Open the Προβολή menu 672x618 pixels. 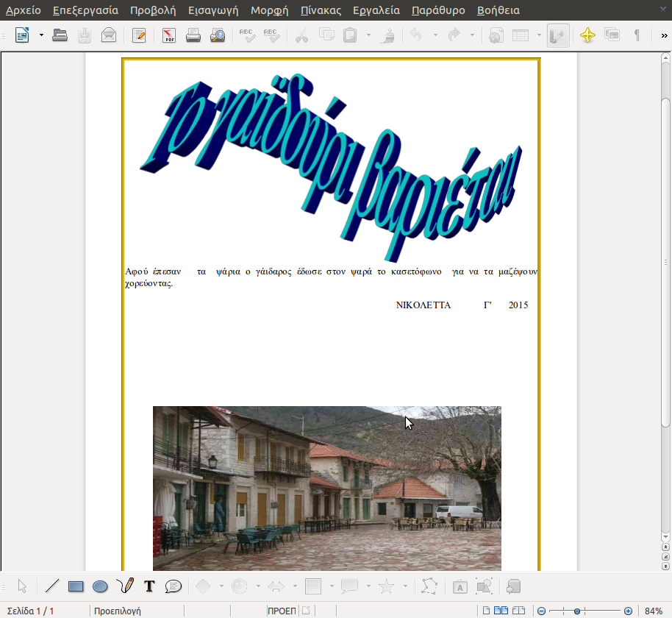point(153,10)
